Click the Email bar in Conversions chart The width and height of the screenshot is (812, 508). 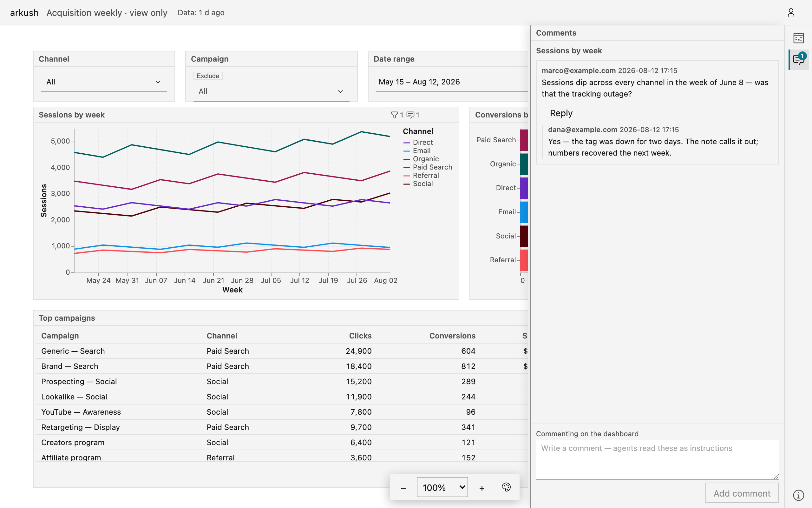[x=524, y=212]
